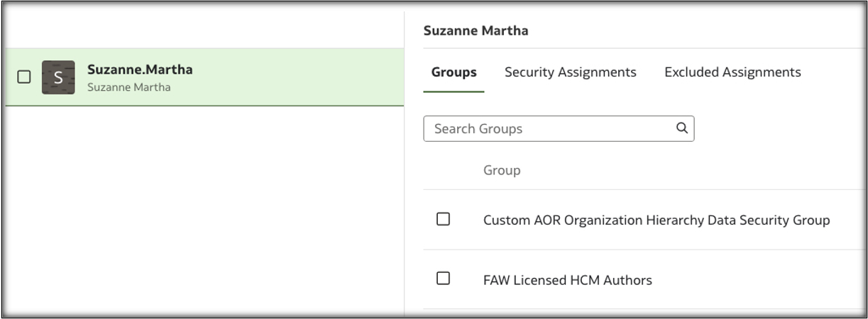The height and width of the screenshot is (319, 868).
Task: Click the Group column header
Action: (x=502, y=170)
